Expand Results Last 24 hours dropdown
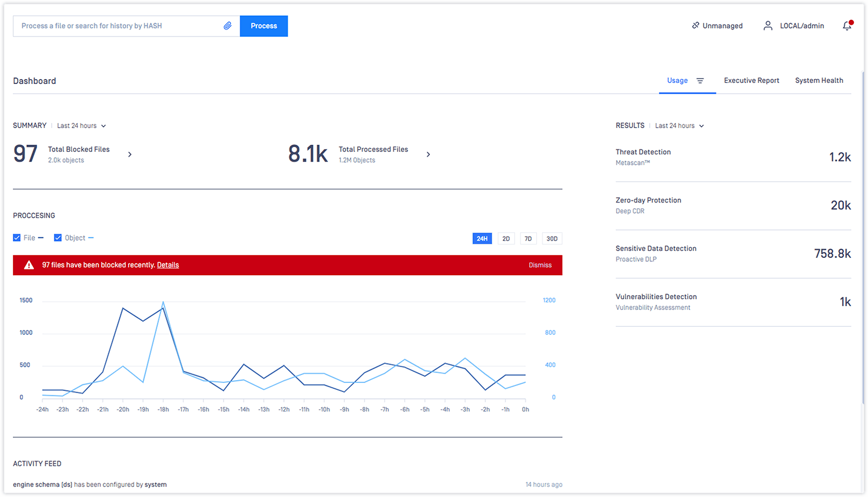 [x=679, y=126]
